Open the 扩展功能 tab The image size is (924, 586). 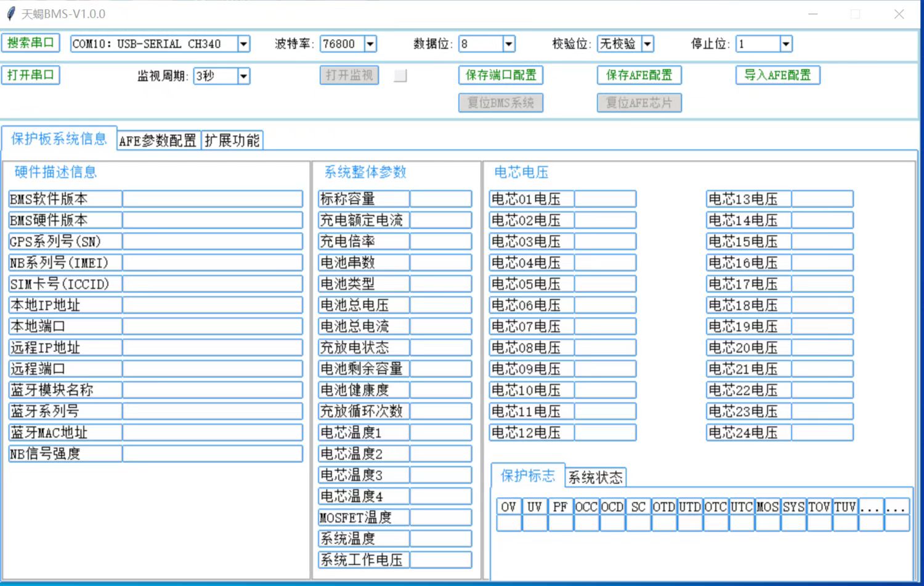pos(232,141)
